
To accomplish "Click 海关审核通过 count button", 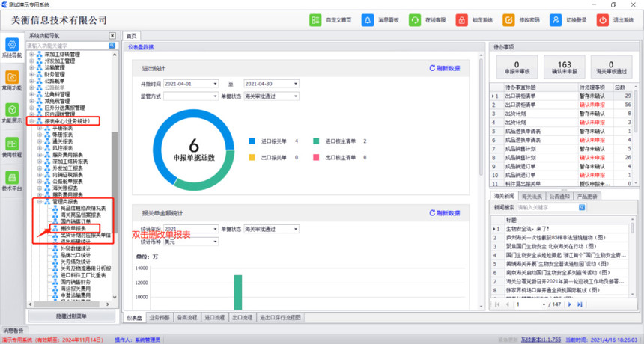I will click(611, 67).
